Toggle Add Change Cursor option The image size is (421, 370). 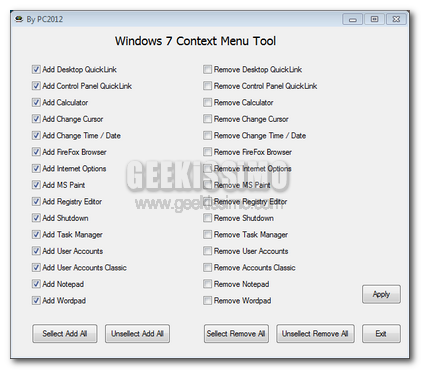[36, 119]
